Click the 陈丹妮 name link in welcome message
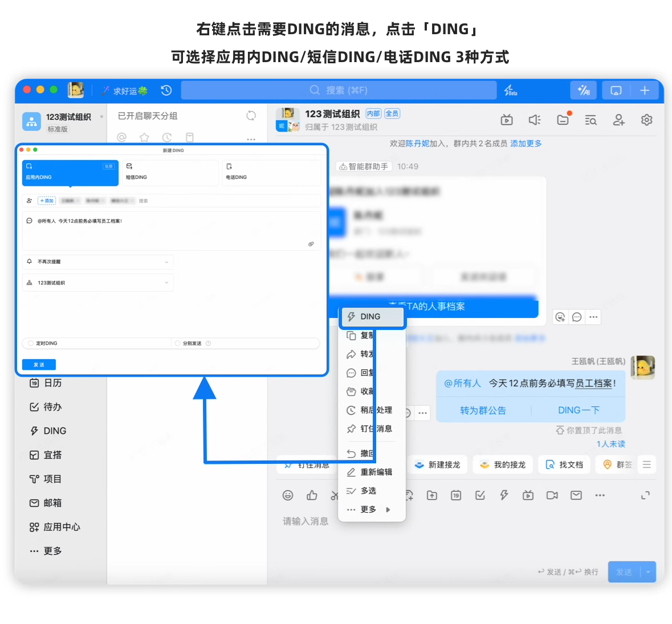 click(417, 144)
